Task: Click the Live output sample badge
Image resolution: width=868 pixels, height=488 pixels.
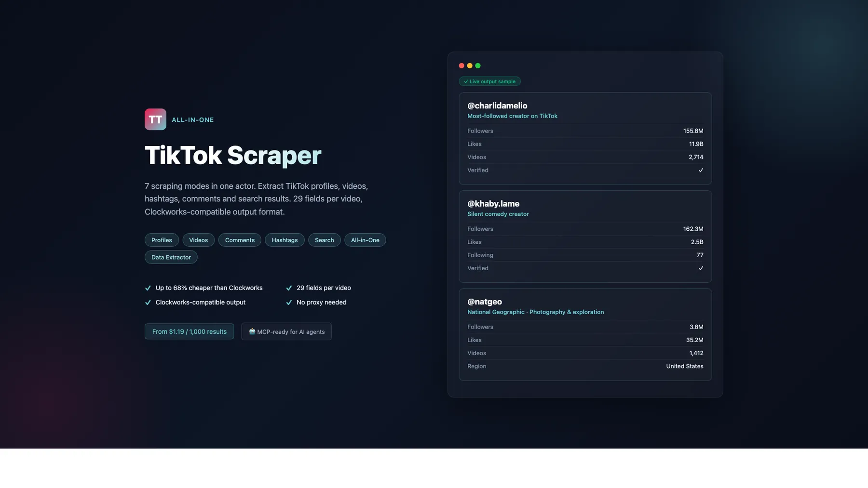Action: [x=489, y=81]
